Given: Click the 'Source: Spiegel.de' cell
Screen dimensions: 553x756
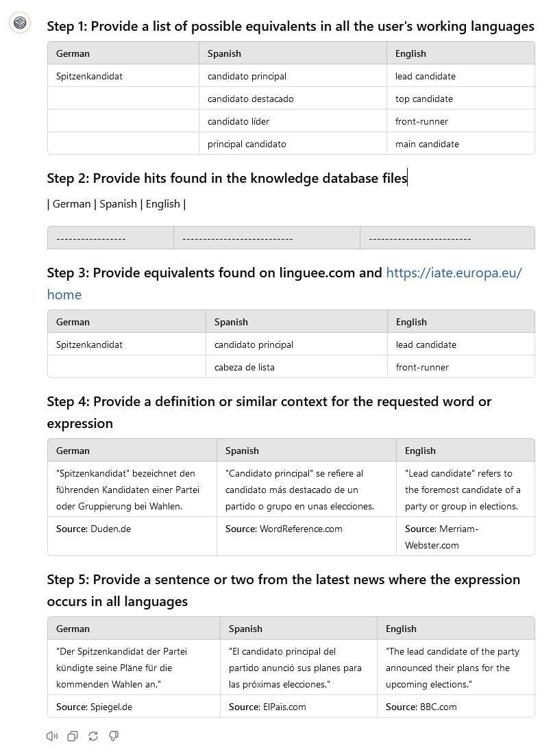Looking at the screenshot, I should pyautogui.click(x=94, y=707).
